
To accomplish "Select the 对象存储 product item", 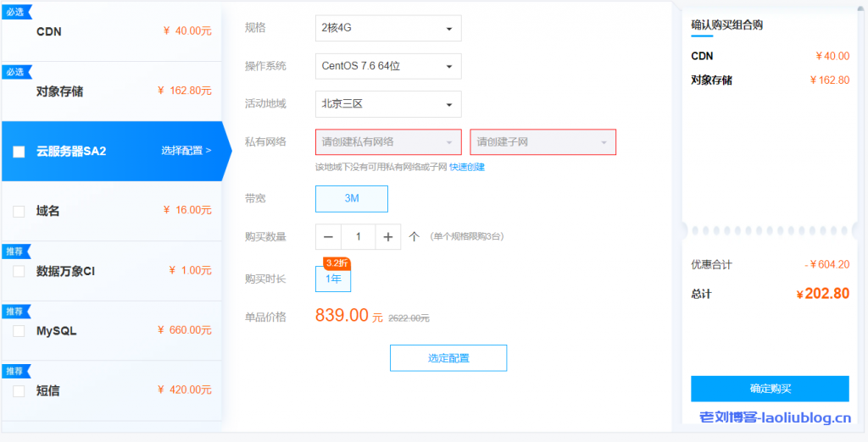I will [110, 91].
